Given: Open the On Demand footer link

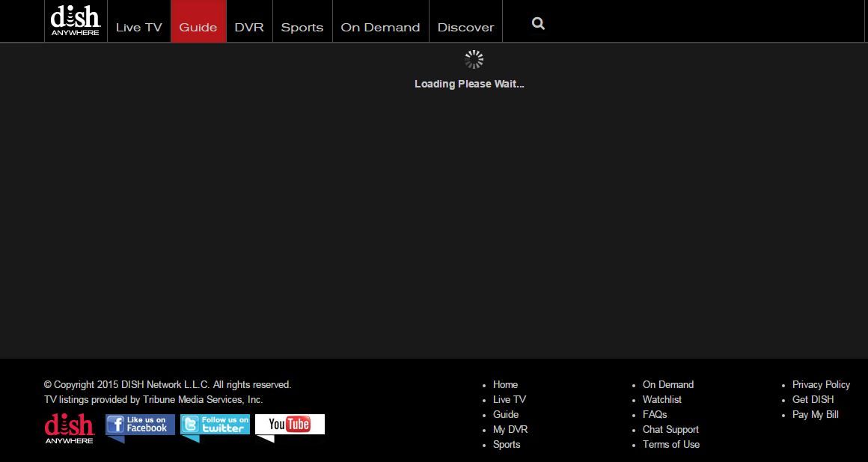Looking at the screenshot, I should [668, 384].
